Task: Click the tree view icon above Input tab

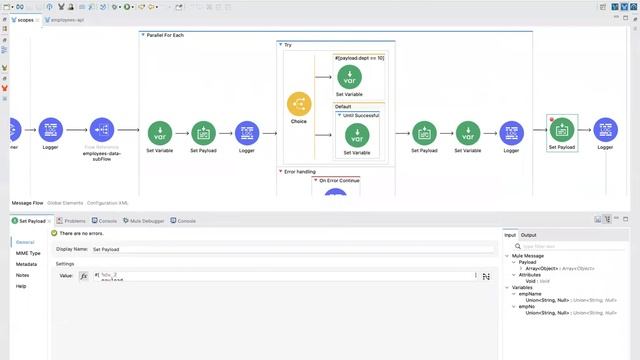Action: [x=607, y=219]
